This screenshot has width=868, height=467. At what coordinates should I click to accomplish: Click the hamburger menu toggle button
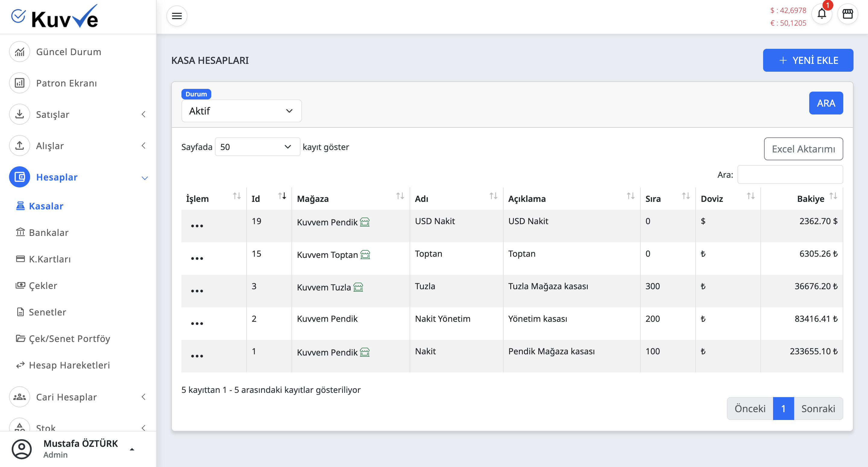pos(177,16)
